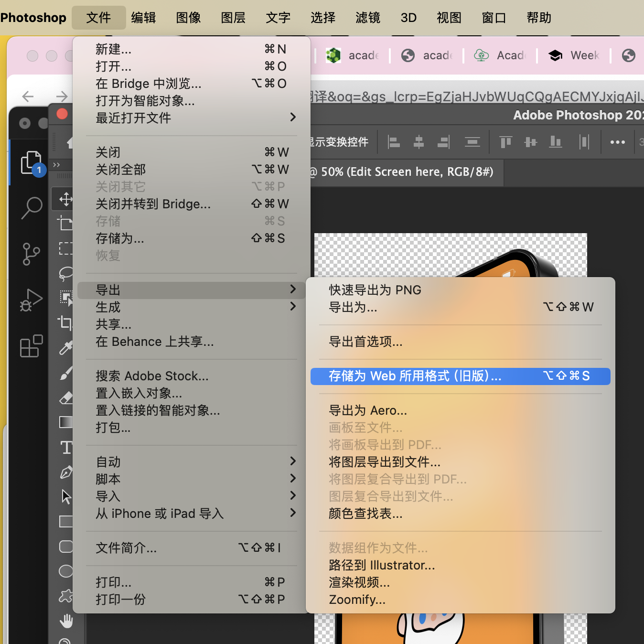Click the align horizontal centers icon
This screenshot has height=644, width=644.
coord(419,142)
